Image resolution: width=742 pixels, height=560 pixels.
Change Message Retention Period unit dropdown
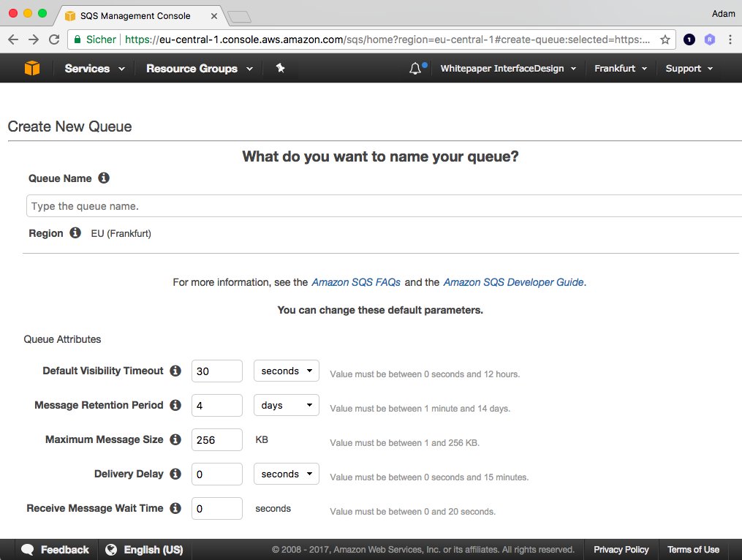(287, 405)
